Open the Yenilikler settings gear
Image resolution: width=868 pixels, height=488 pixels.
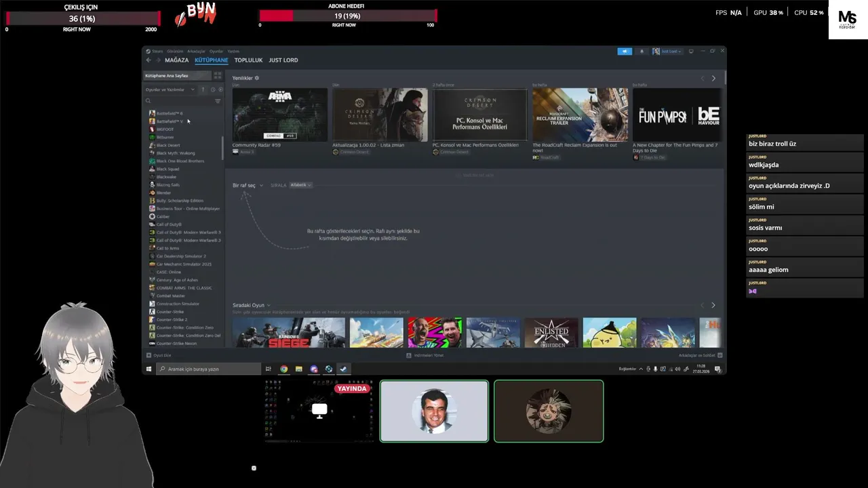pyautogui.click(x=256, y=78)
